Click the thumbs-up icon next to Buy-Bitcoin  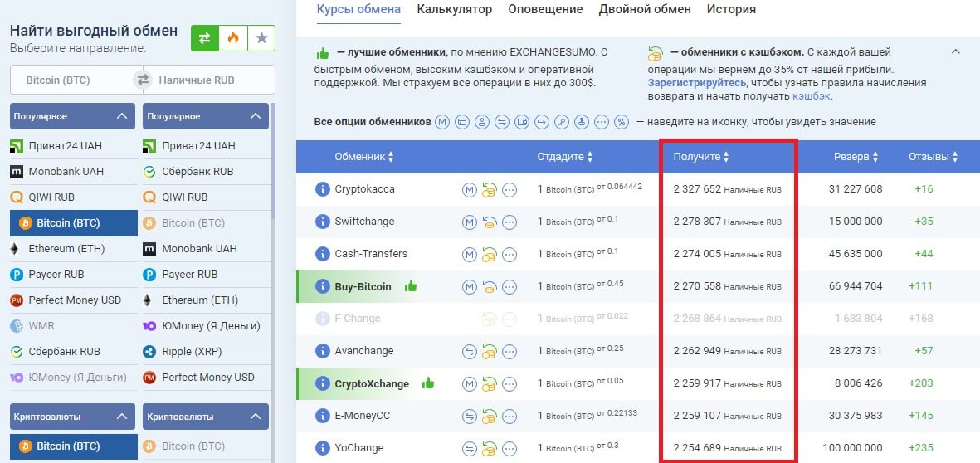(411, 286)
